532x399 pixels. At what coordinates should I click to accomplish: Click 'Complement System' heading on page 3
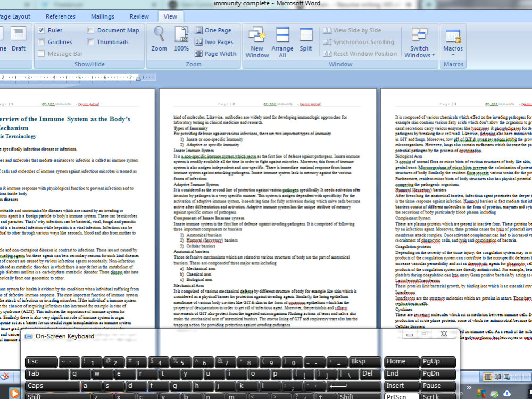[413, 218]
